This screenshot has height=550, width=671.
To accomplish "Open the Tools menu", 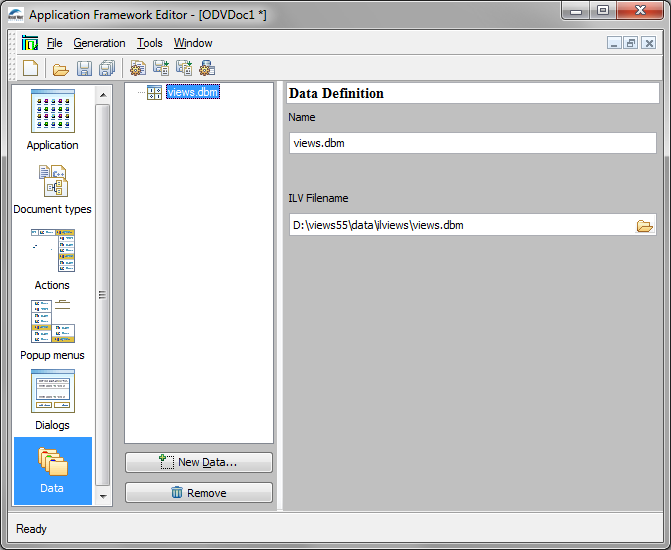I will click(150, 43).
